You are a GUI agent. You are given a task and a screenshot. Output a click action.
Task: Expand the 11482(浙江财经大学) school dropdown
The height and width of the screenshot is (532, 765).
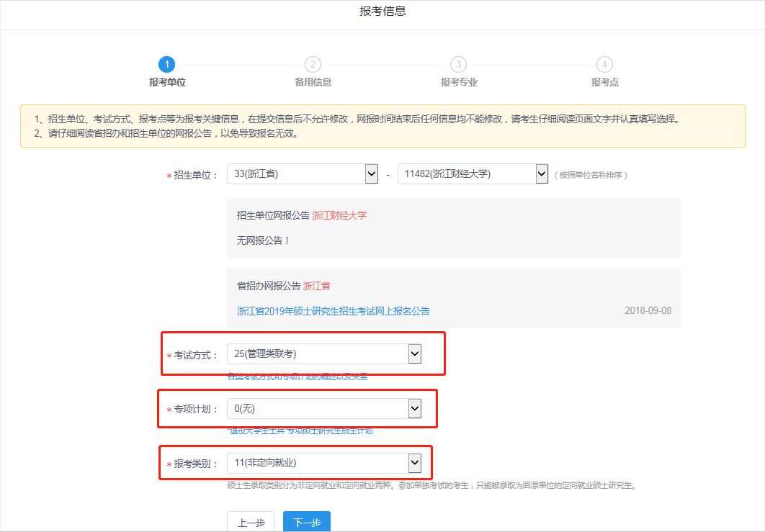[x=473, y=174]
